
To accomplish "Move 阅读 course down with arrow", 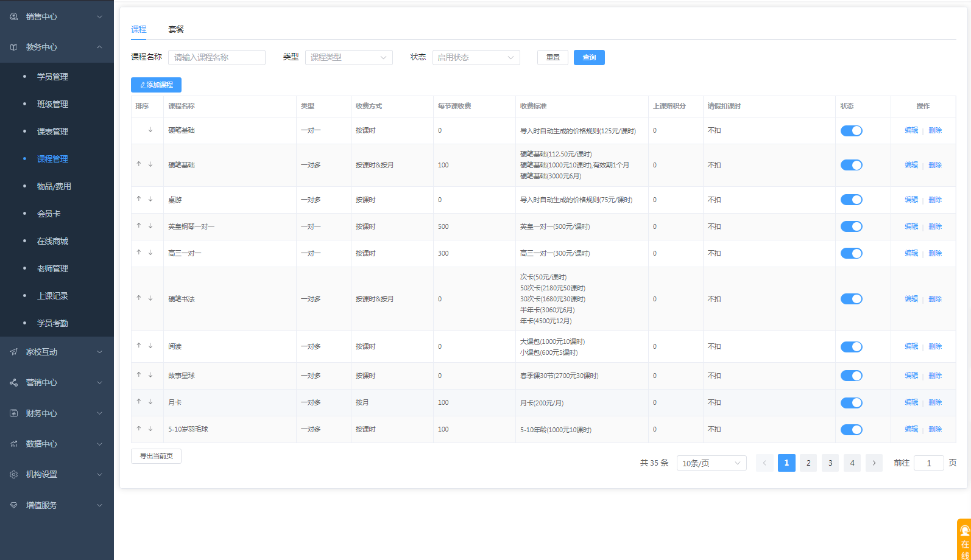I will tap(150, 346).
